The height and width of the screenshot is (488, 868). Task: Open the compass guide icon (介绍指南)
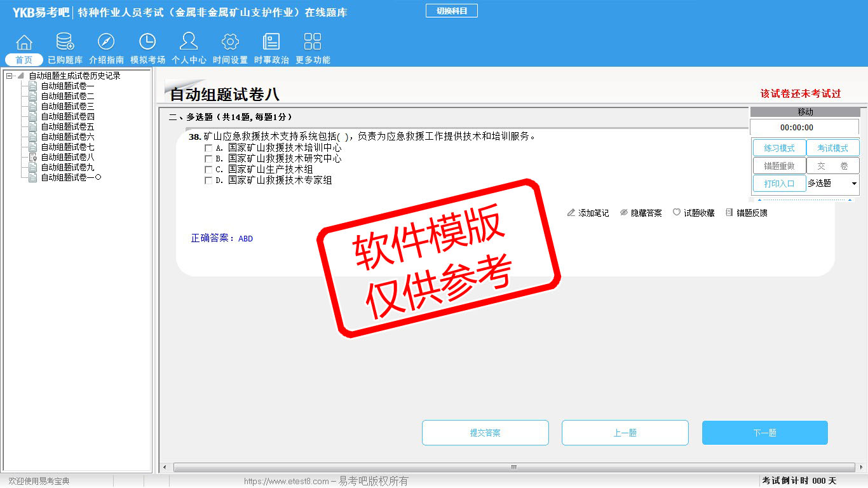click(x=106, y=43)
